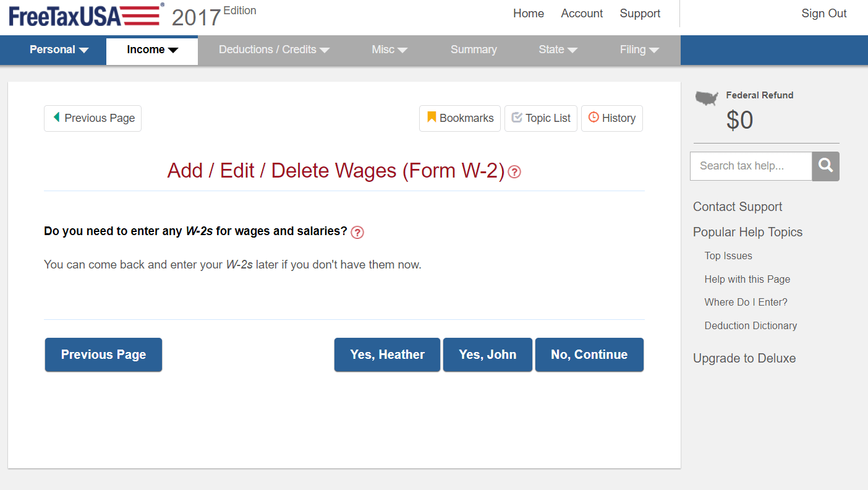Open the State navigation menu

point(558,49)
